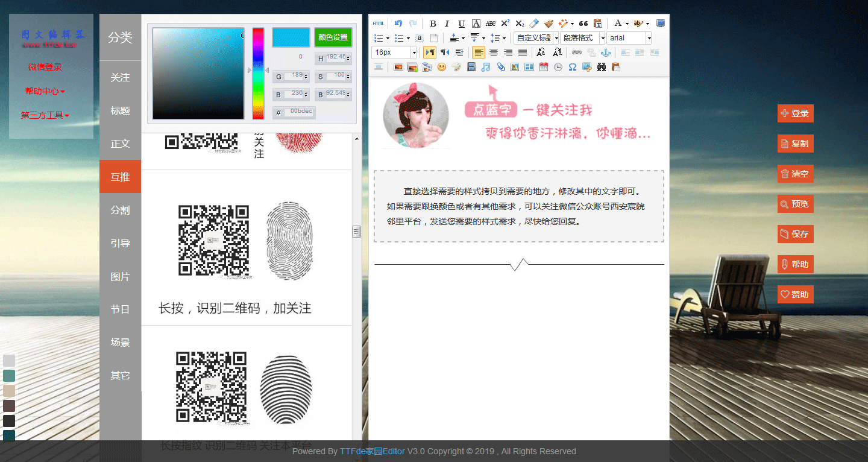
Task: Insert a special character (Omega)
Action: click(573, 67)
